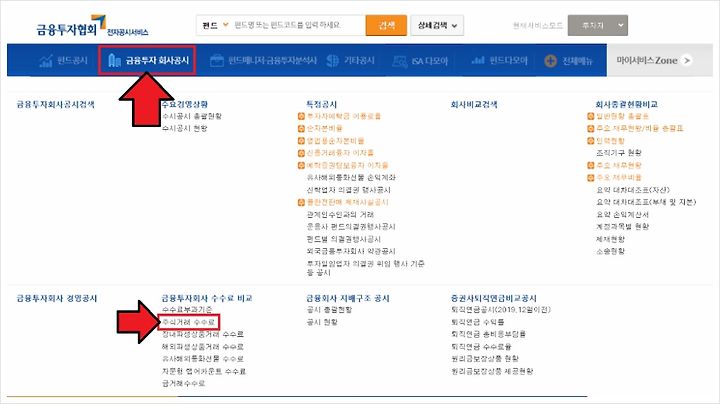This screenshot has height=404, width=720.
Task: Expand 마이서비스 Zone with the arrow icon
Action: pyautogui.click(x=687, y=60)
